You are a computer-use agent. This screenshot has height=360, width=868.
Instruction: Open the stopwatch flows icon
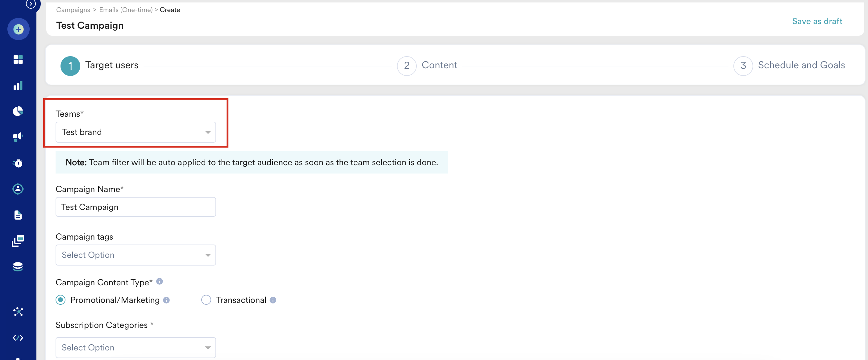pos(18,163)
